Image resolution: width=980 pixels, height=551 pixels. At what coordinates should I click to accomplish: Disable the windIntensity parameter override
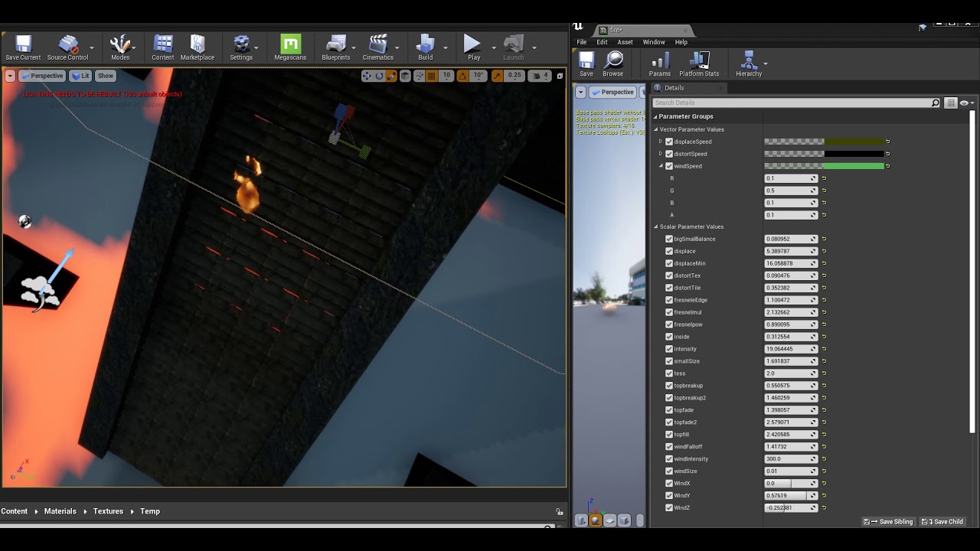[x=669, y=459]
